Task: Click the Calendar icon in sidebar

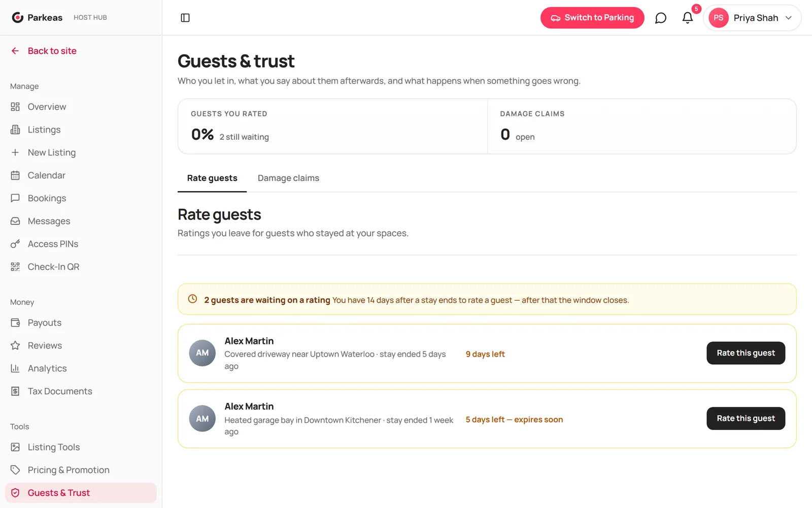Action: [15, 175]
